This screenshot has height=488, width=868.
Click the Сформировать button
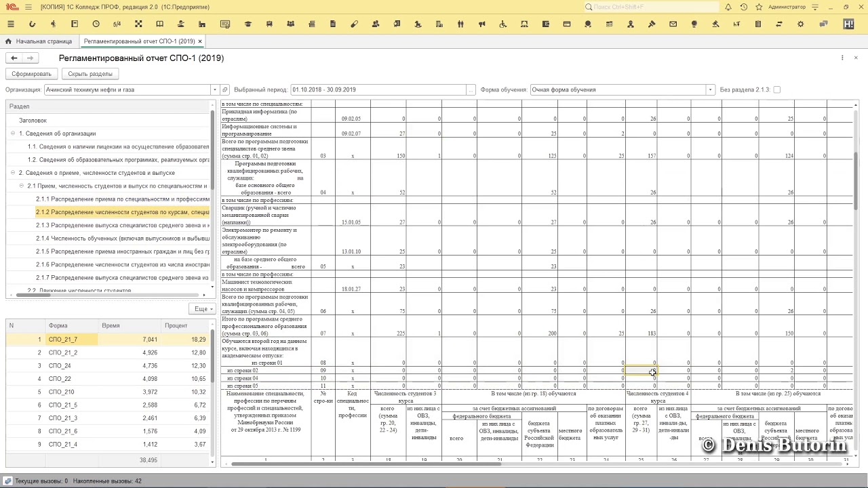pos(31,74)
